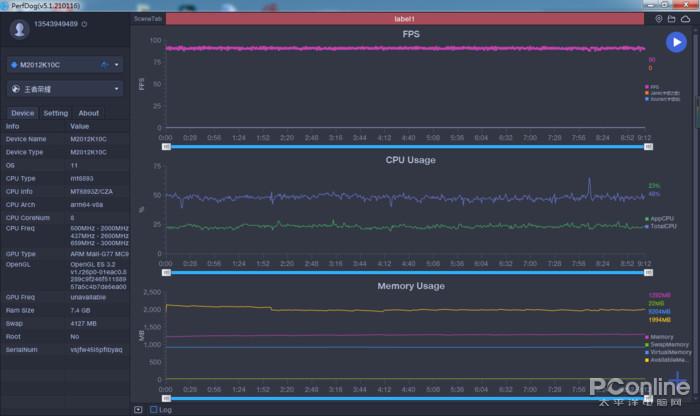The width and height of the screenshot is (700, 416).
Task: Toggle the Memory legend series
Action: coord(659,337)
